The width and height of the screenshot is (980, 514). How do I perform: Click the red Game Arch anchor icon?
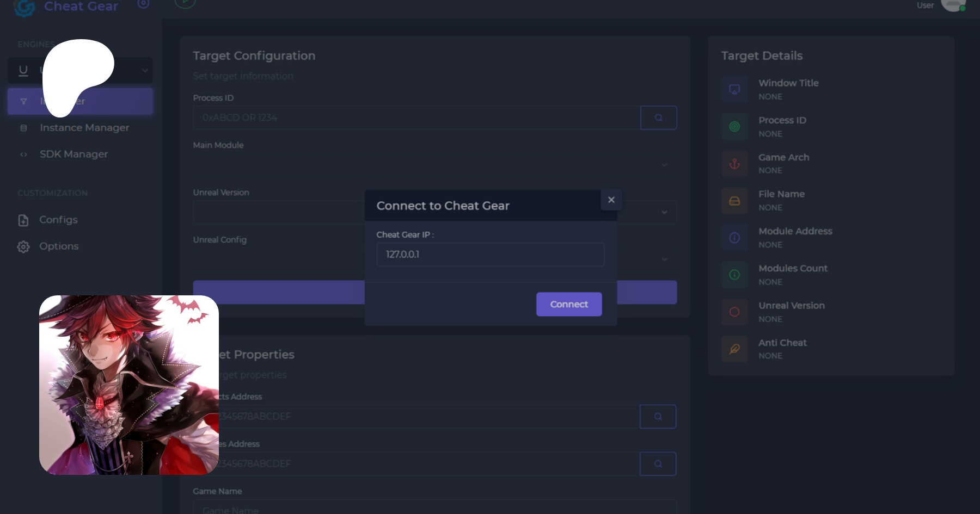tap(734, 164)
